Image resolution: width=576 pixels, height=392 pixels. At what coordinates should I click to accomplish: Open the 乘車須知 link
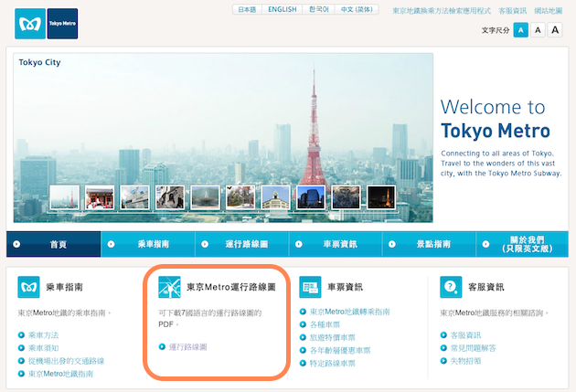click(43, 348)
